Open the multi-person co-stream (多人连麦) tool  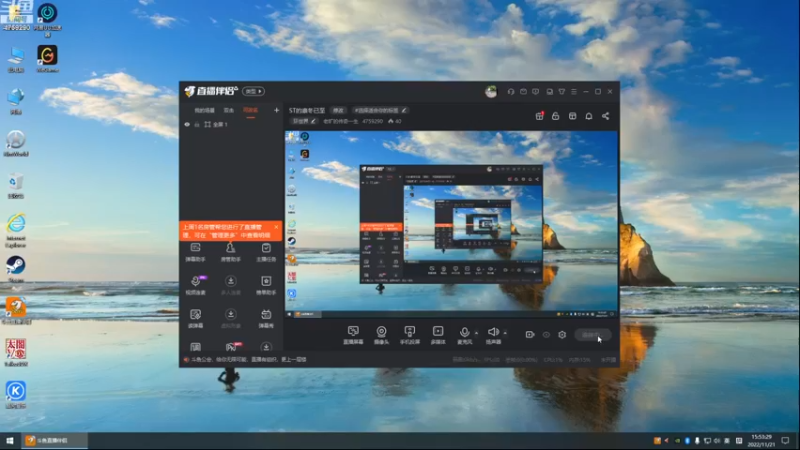(231, 285)
